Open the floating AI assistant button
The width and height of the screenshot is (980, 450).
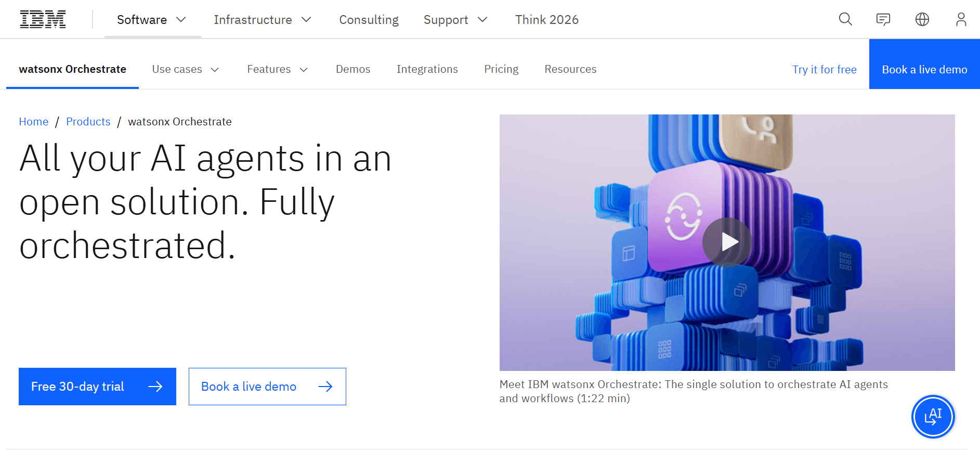[933, 416]
